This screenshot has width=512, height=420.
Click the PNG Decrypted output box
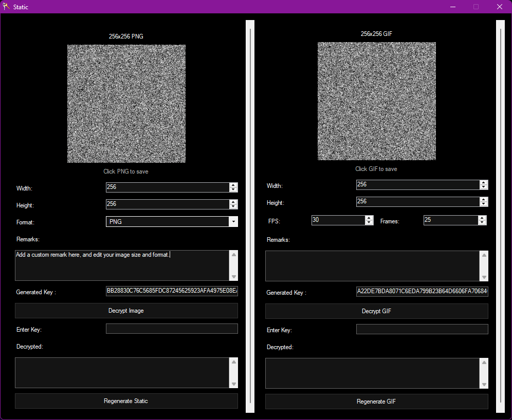click(x=122, y=373)
